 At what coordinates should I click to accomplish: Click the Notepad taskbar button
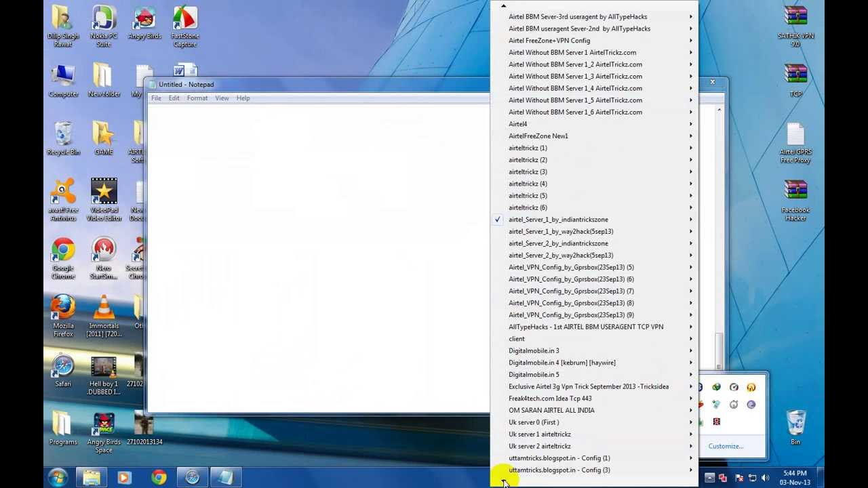click(226, 478)
